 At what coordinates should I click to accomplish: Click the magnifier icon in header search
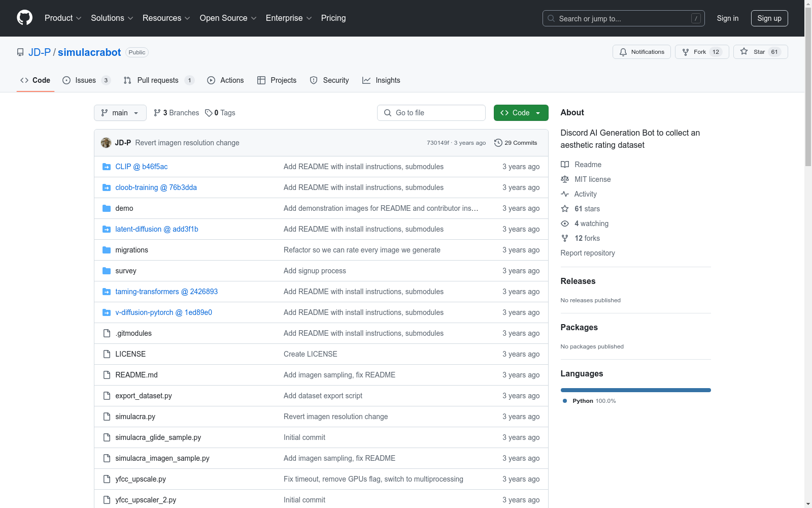[551, 18]
